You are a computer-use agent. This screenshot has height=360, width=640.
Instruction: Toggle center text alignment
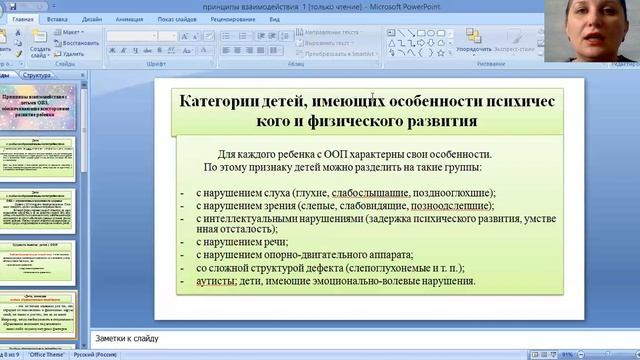[x=237, y=51]
